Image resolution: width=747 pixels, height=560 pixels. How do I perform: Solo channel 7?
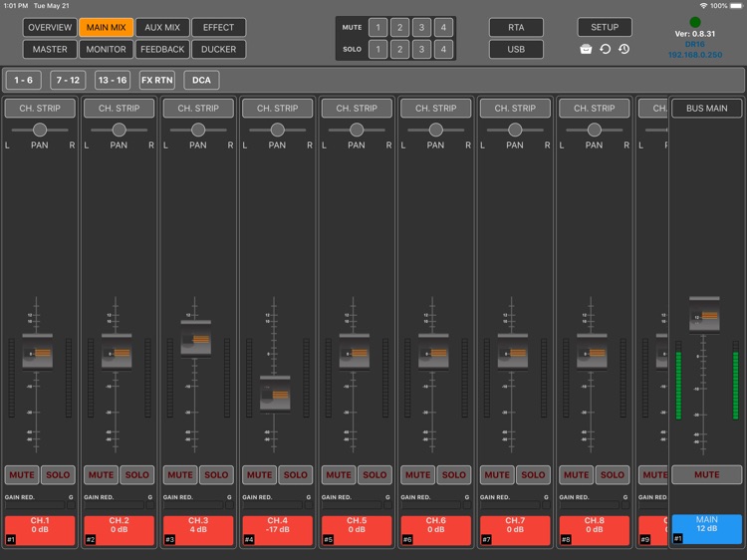click(x=533, y=474)
